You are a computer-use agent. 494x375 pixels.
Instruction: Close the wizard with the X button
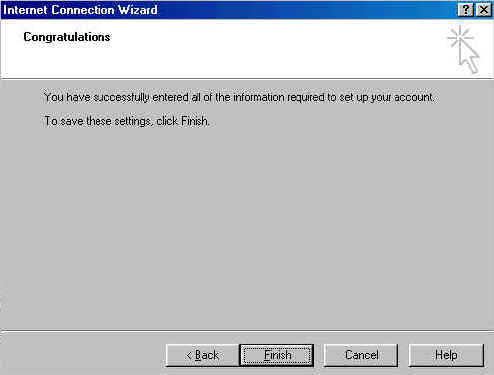(x=484, y=10)
